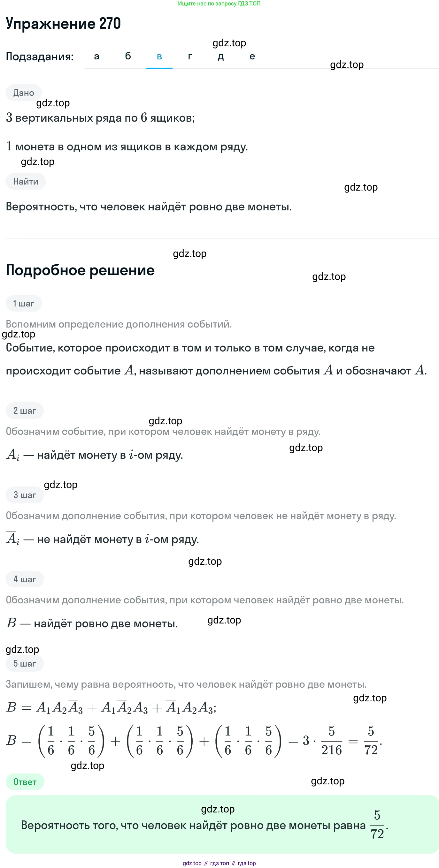439x868 pixels.
Task: Click the «4 шаг» step badge
Action: (x=25, y=579)
